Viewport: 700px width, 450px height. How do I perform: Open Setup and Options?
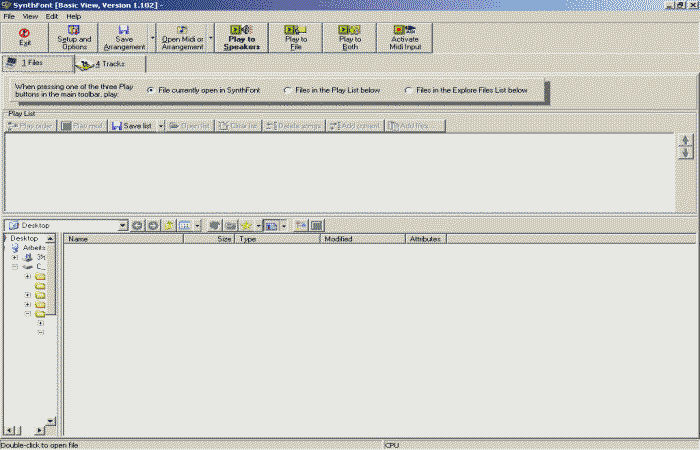point(73,37)
